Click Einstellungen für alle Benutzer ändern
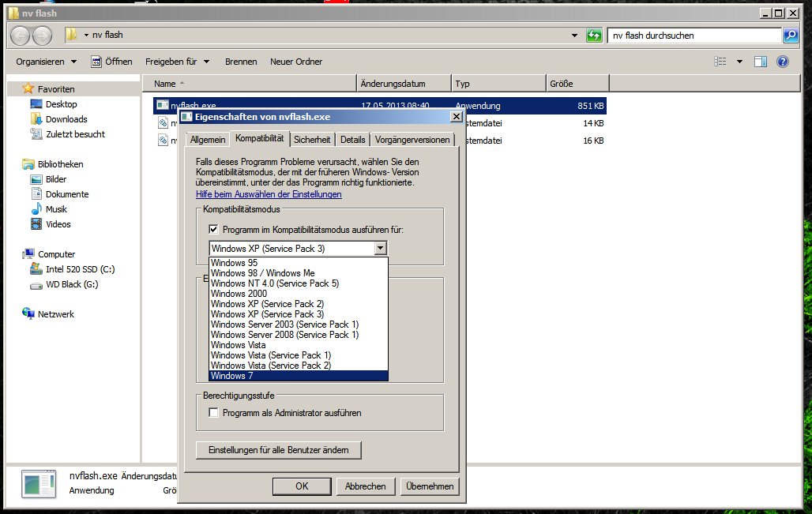Viewport: 812px width, 514px height. 279,450
